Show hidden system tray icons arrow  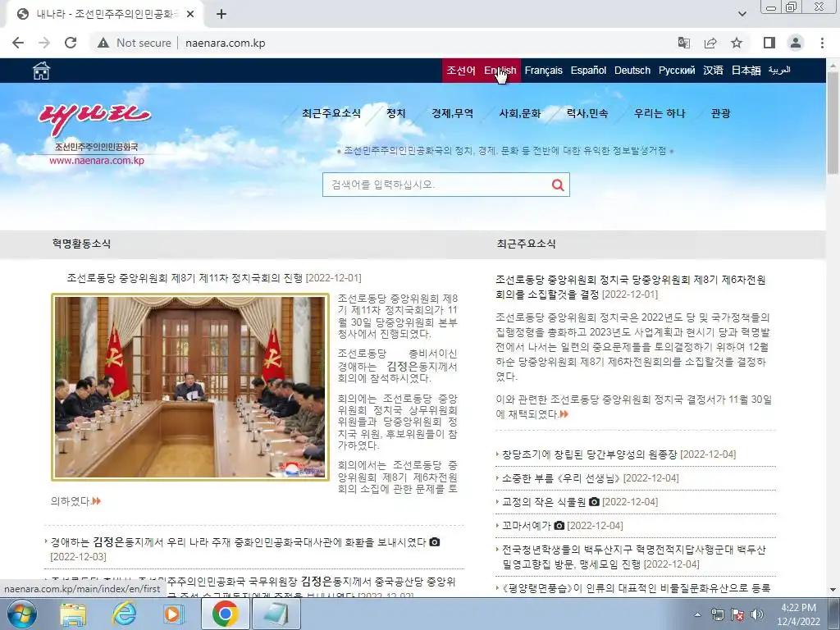click(697, 614)
